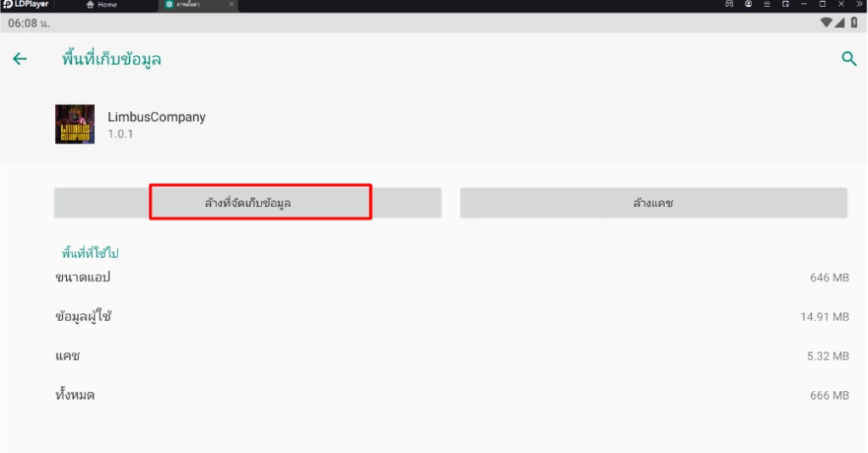This screenshot has width=868, height=453.
Task: Click the cellular signal icon
Action: point(840,23)
